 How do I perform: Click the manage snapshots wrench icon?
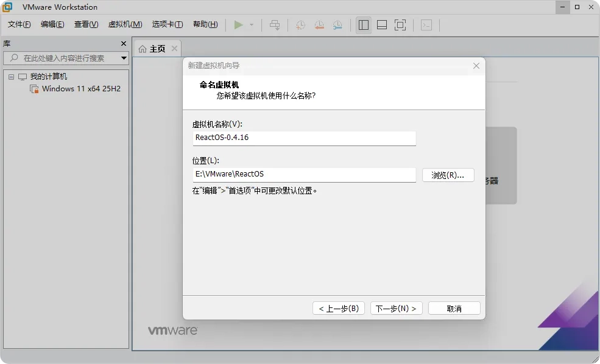tap(337, 25)
